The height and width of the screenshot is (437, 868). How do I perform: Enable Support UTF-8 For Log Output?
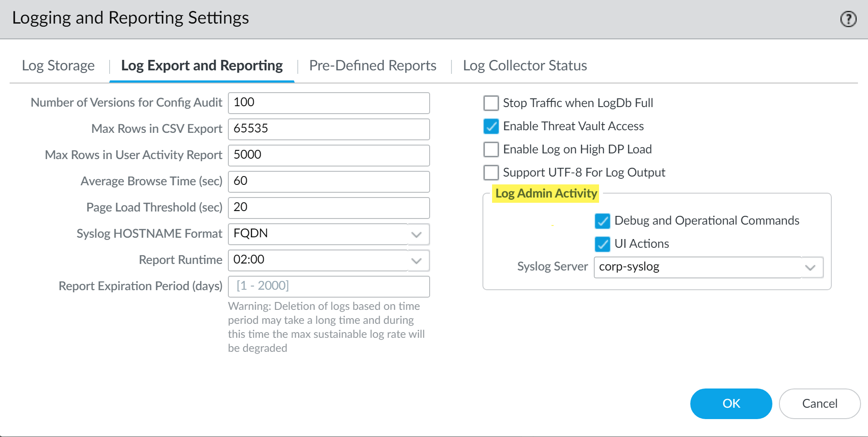pyautogui.click(x=491, y=173)
